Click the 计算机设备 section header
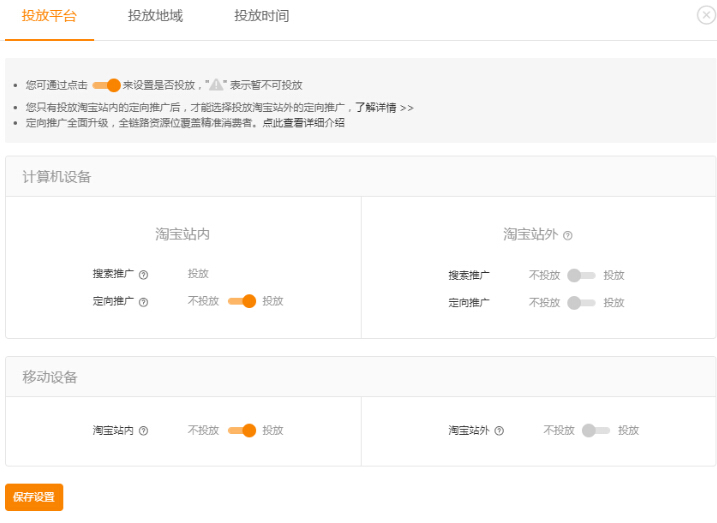The width and height of the screenshot is (717, 523). [57, 177]
